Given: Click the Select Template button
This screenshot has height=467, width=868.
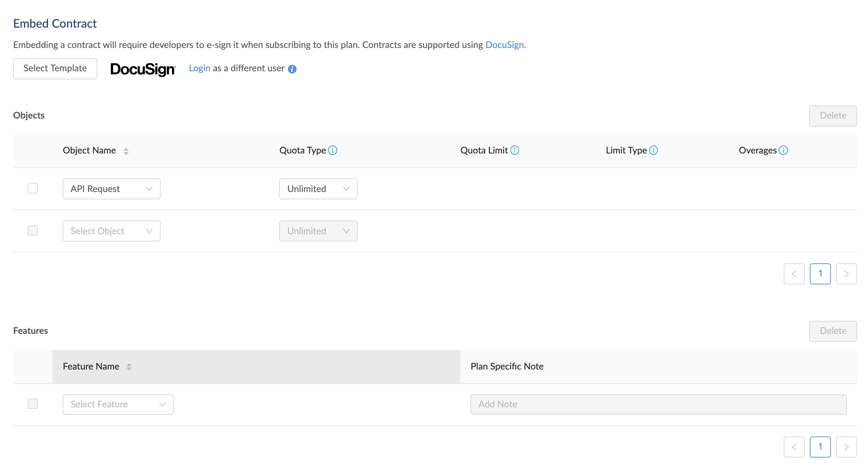Looking at the screenshot, I should point(55,68).
